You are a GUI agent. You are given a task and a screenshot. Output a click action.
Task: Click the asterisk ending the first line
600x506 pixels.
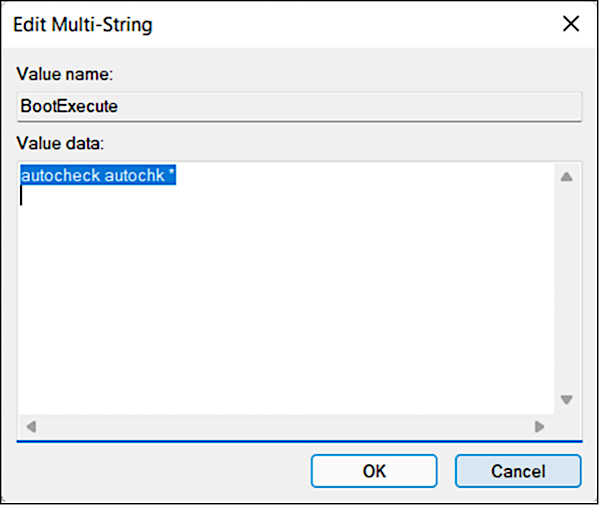tap(173, 175)
